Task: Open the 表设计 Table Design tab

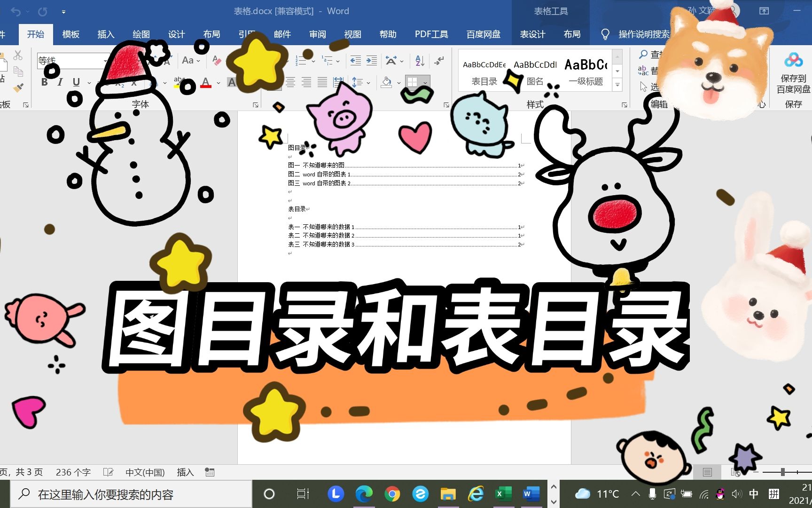Action: tap(532, 34)
